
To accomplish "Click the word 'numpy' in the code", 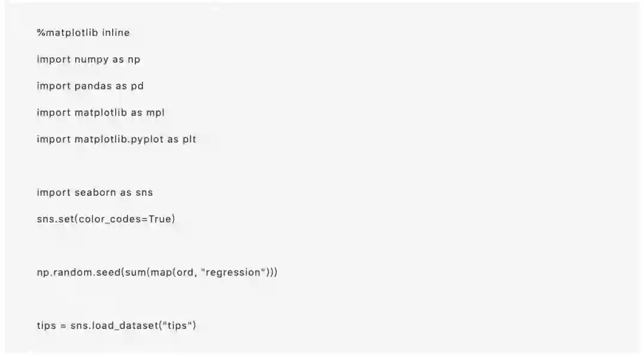I will click(91, 60).
